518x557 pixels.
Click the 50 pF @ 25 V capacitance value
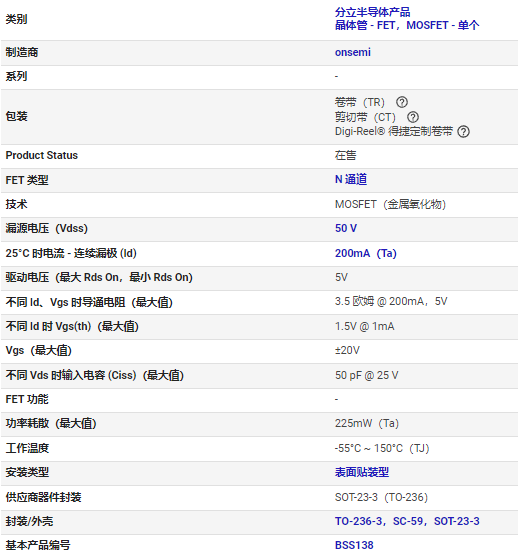pos(366,375)
